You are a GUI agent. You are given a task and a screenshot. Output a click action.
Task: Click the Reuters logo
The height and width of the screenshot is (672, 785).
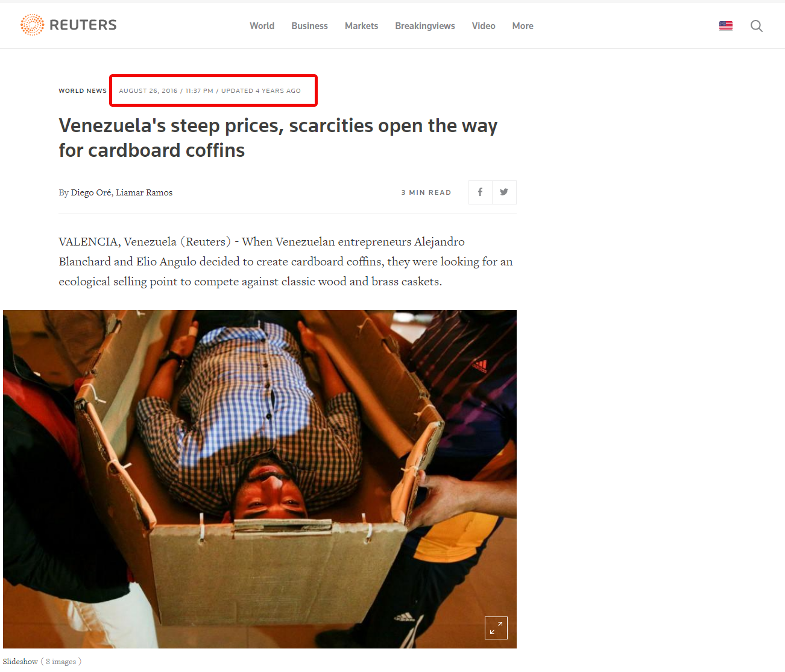(x=68, y=25)
